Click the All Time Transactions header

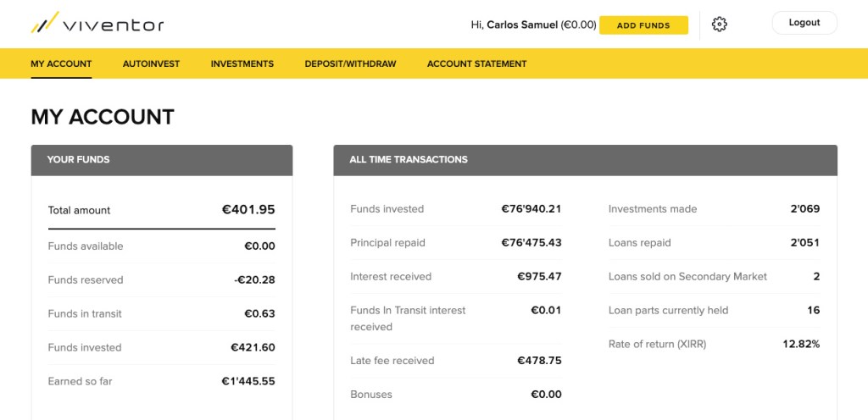[x=585, y=159]
